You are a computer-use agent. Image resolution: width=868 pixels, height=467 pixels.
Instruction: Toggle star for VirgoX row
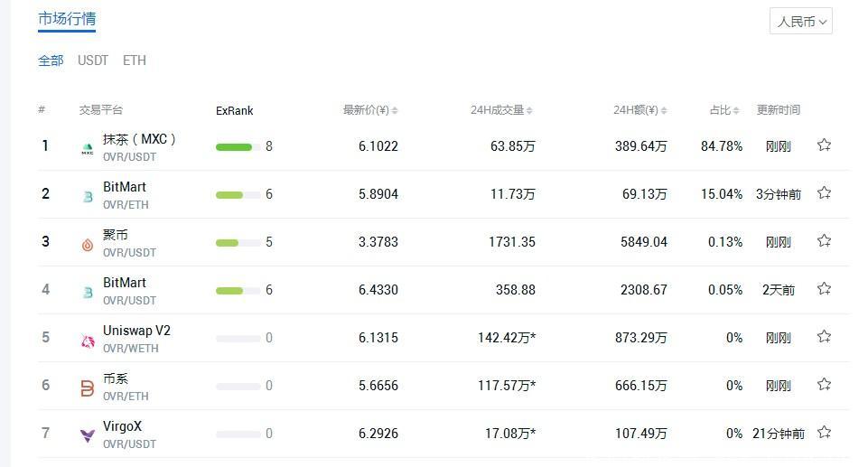[x=824, y=432]
